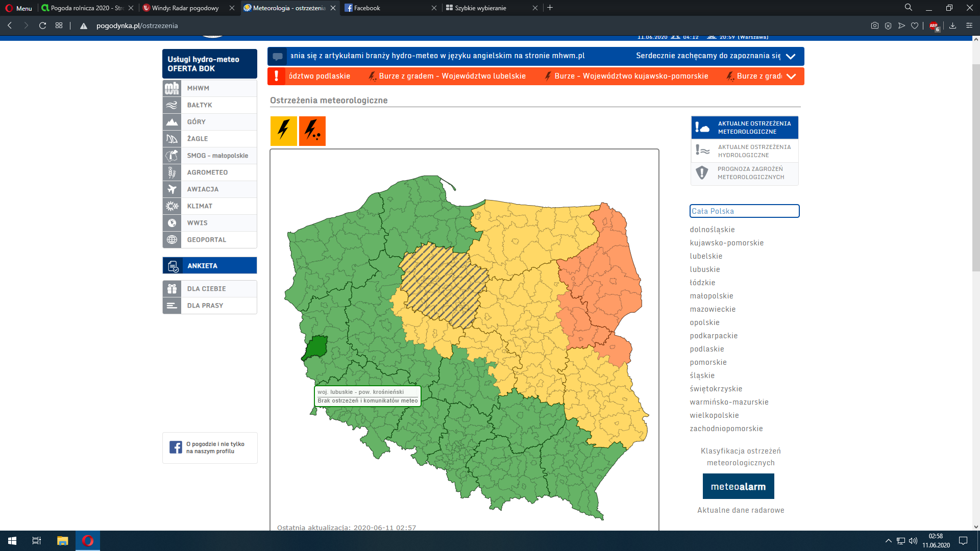Screen dimensions: 980x551
Task: Click yellow thunderstorm warning icon
Action: click(x=283, y=131)
